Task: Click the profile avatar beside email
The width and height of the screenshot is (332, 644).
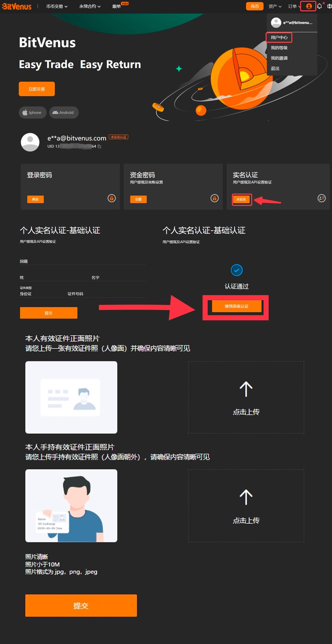Action: [x=30, y=142]
